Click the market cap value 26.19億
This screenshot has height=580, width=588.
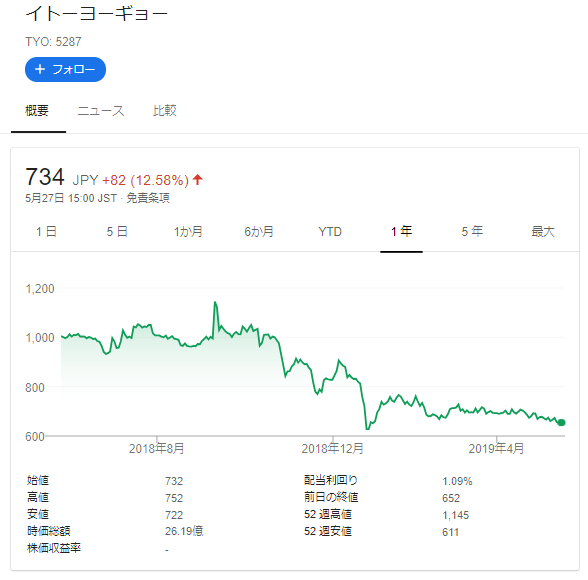coord(184,531)
